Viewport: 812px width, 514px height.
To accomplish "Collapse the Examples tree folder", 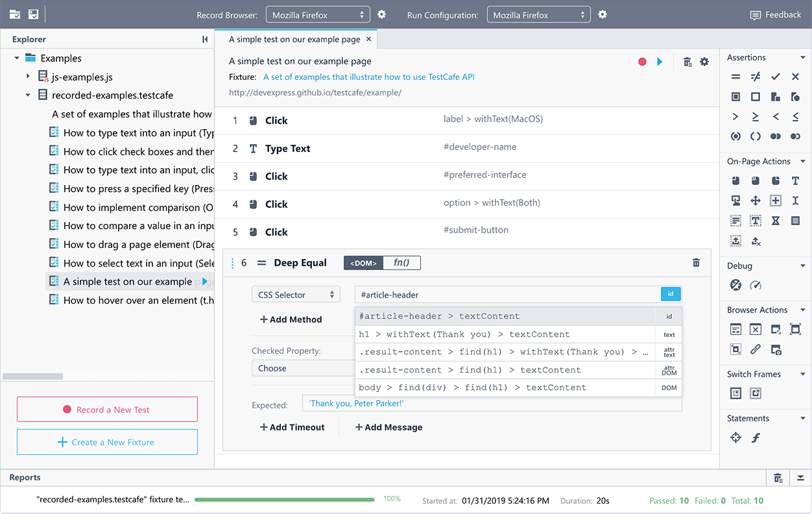I will [17, 58].
